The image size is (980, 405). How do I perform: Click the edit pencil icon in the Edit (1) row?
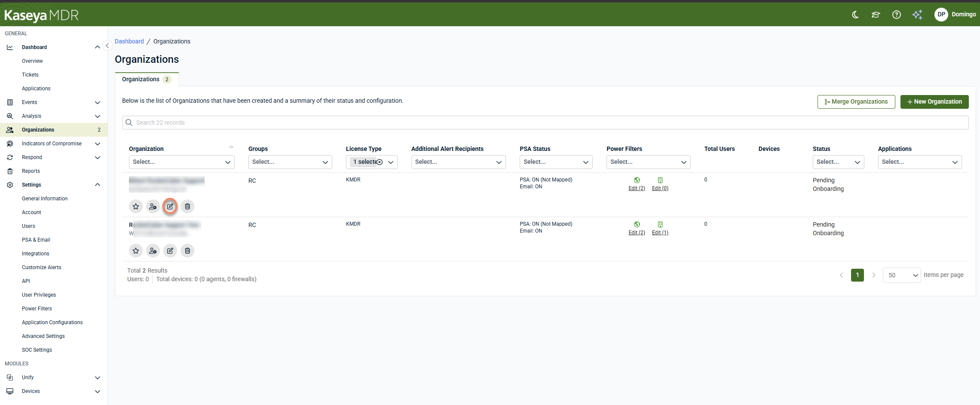click(x=170, y=251)
